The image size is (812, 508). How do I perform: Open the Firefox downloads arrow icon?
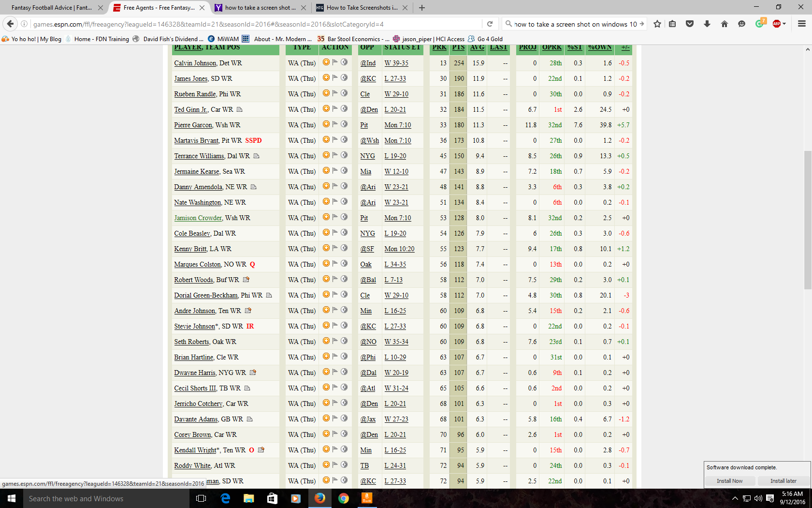[x=707, y=24]
